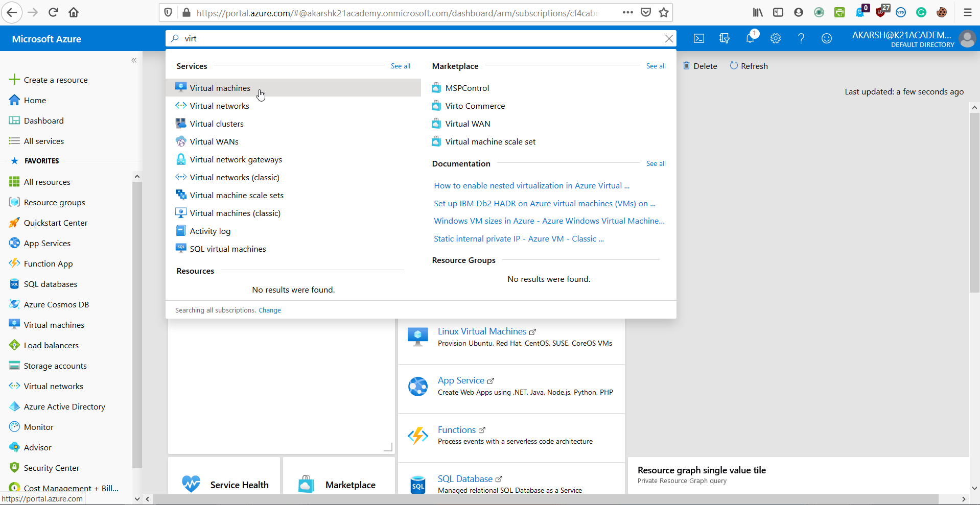Open the Firefox hamburger menu
This screenshot has width=980, height=505.
coord(967,12)
